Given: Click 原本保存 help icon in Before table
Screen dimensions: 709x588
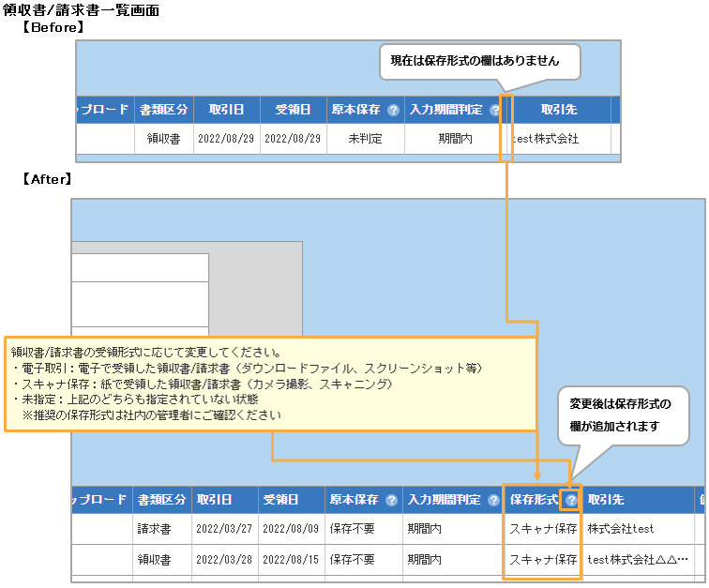Looking at the screenshot, I should (x=393, y=110).
